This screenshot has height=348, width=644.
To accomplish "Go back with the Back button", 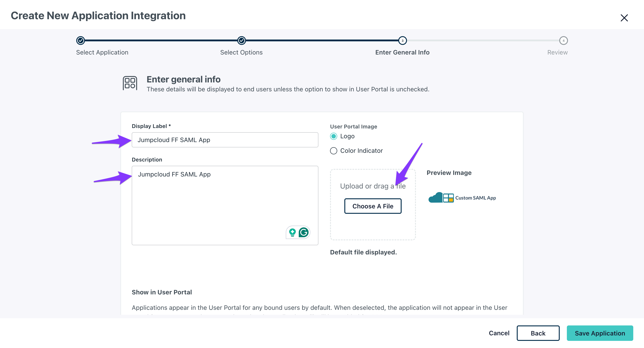I will 538,333.
